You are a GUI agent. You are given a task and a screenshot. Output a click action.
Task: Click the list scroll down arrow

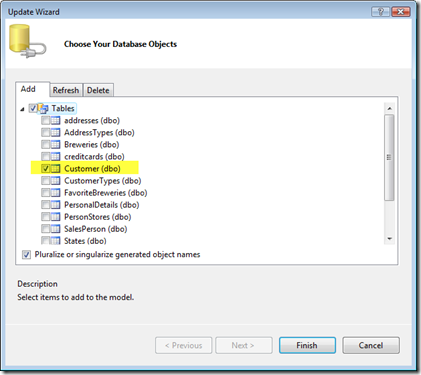click(x=389, y=239)
